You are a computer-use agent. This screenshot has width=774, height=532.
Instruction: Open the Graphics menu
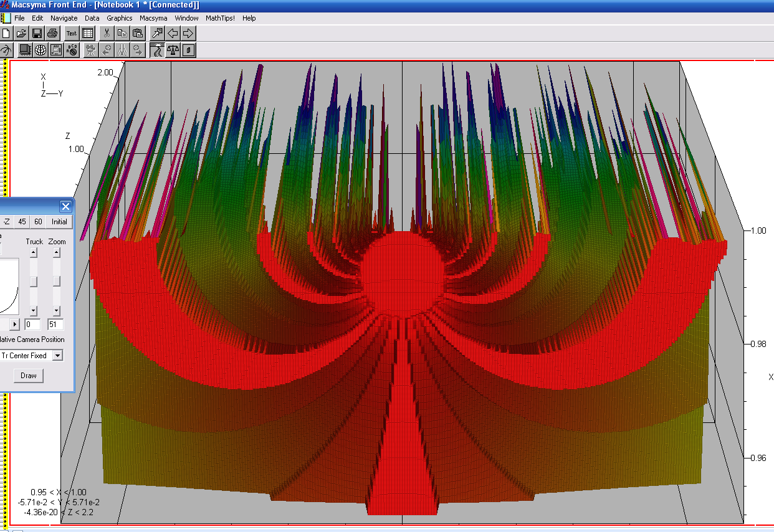point(119,18)
